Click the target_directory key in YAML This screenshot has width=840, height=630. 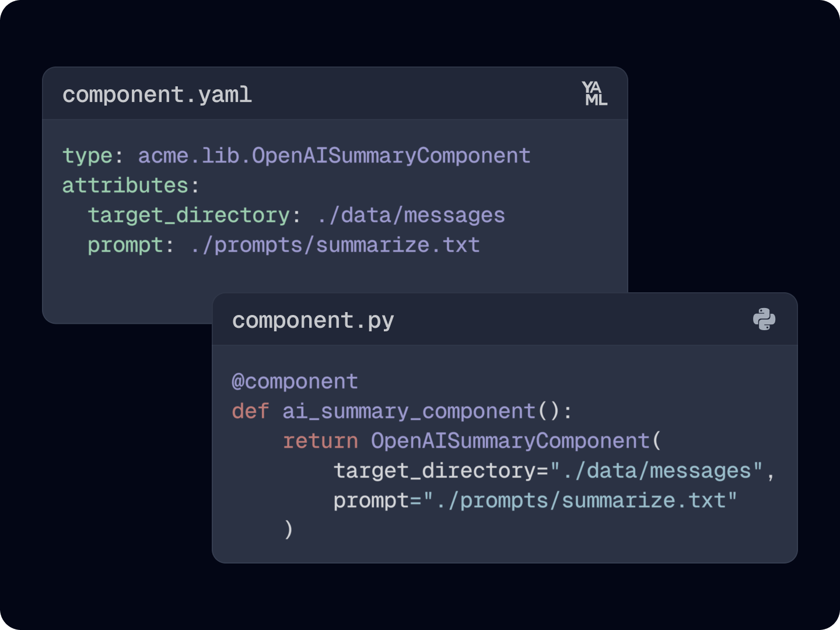pos(189,215)
